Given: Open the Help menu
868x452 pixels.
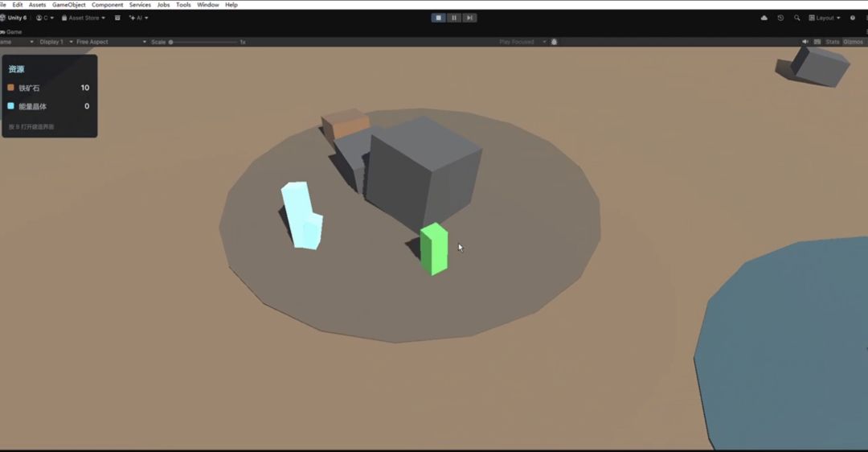Looking at the screenshot, I should click(x=231, y=5).
